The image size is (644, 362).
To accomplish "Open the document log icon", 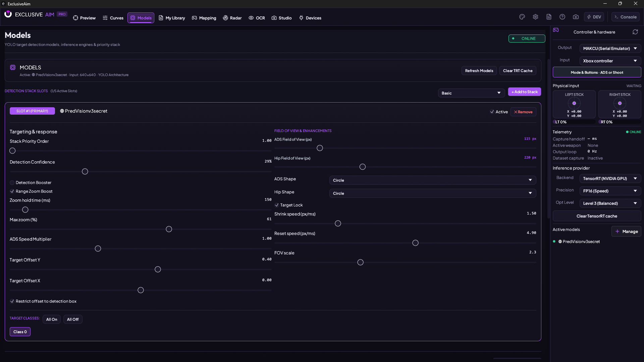I will pyautogui.click(x=549, y=17).
